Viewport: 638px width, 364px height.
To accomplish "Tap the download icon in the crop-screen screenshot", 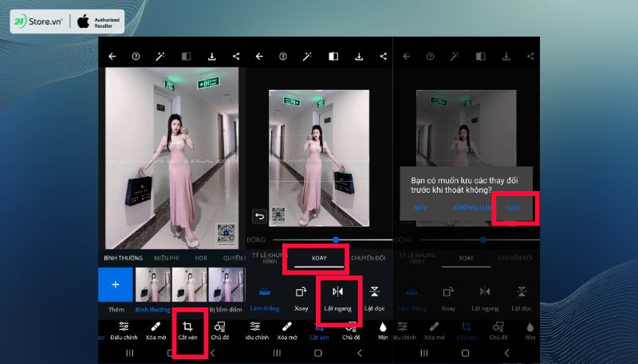I will (359, 57).
